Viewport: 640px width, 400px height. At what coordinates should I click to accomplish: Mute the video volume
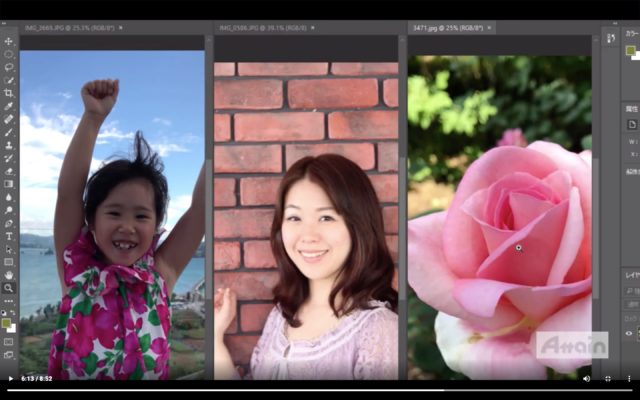pyautogui.click(x=587, y=379)
